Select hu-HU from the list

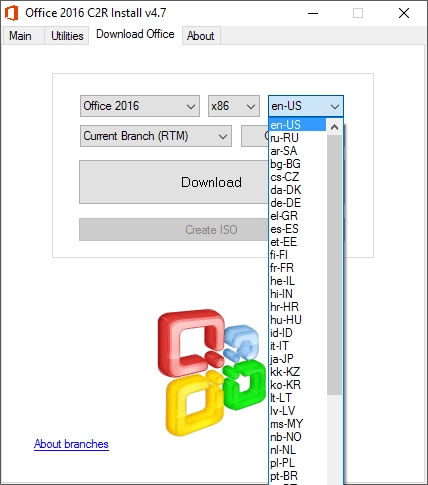pos(297,320)
